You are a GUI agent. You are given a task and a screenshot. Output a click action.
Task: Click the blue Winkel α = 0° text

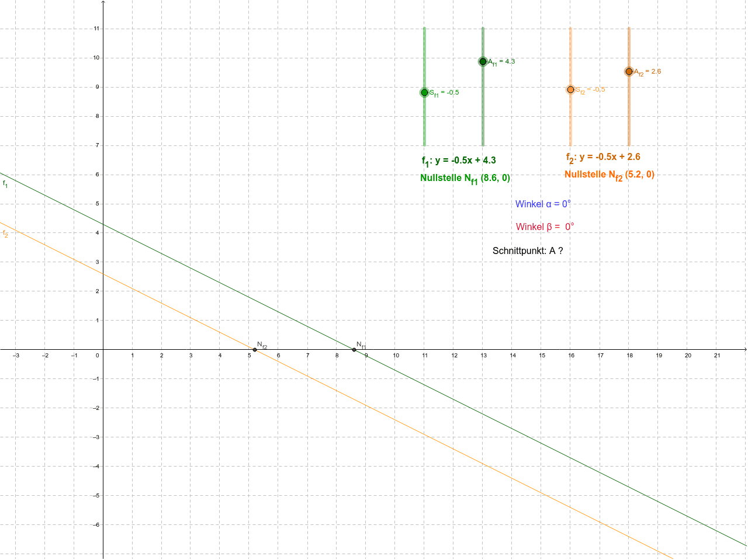point(543,204)
